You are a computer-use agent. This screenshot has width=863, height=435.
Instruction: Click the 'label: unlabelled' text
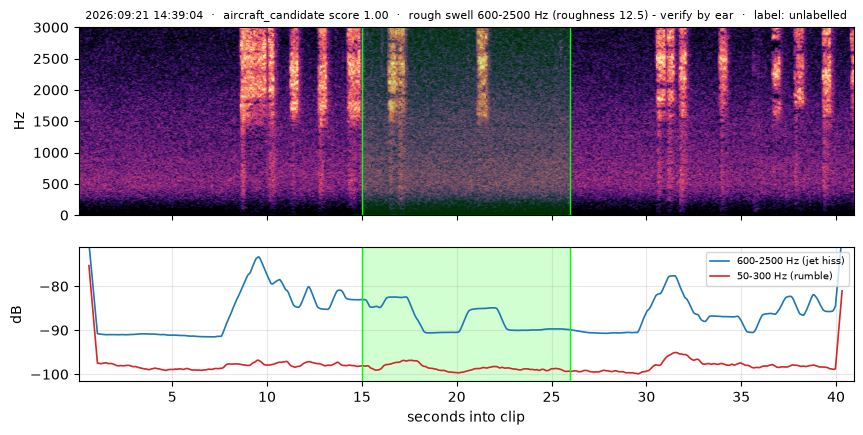pos(800,15)
